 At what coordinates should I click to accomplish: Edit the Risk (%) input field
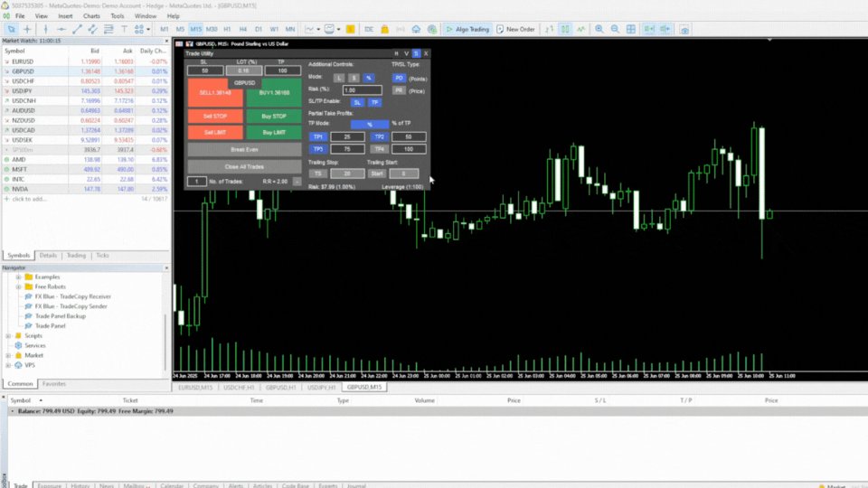pyautogui.click(x=362, y=90)
